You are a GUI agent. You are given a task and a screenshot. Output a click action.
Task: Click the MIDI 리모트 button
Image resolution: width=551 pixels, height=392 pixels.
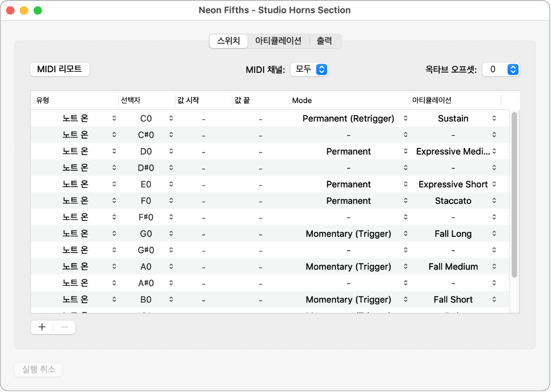60,69
